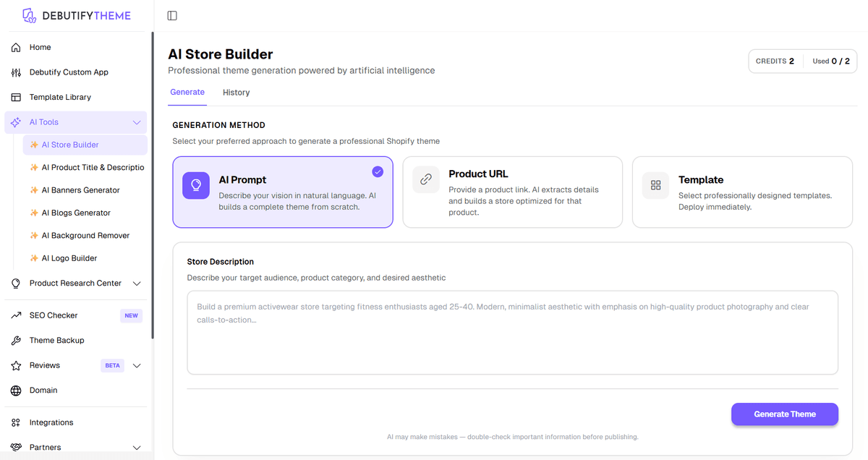Open the Integrations page
The height and width of the screenshot is (460, 868).
point(75,422)
